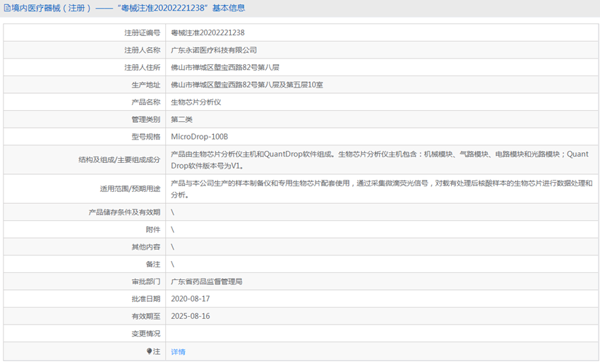Screen dimensions: 600x364
Task: Click the backslash value in 附件 row
Action: [x=172, y=230]
